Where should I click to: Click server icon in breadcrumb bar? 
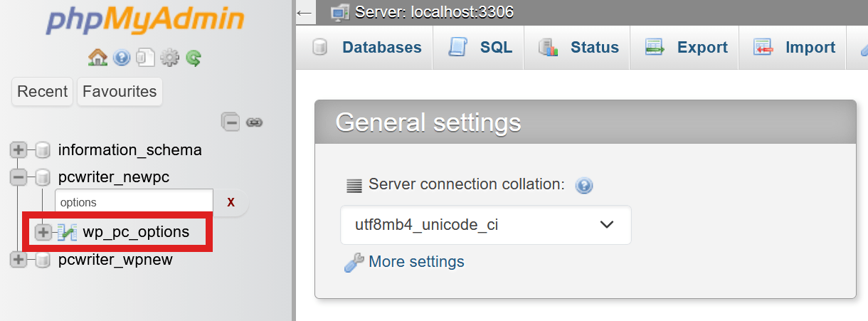[x=340, y=11]
